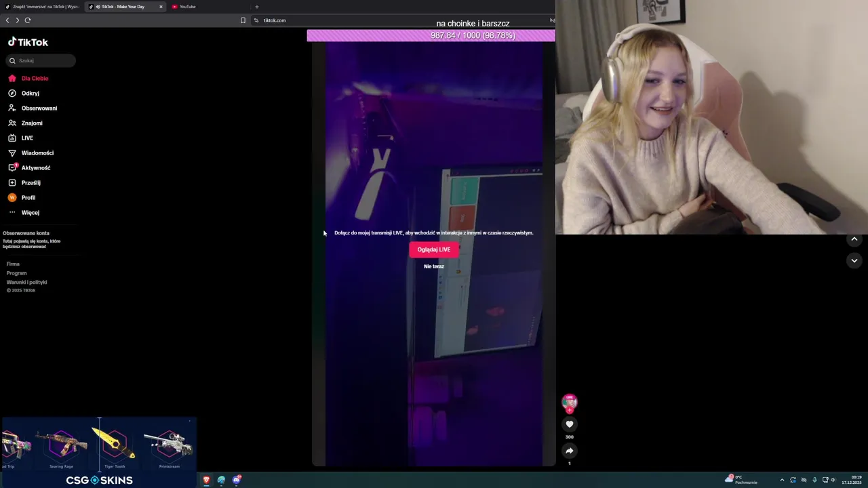Open the LIVE creator avatar

pos(570,402)
